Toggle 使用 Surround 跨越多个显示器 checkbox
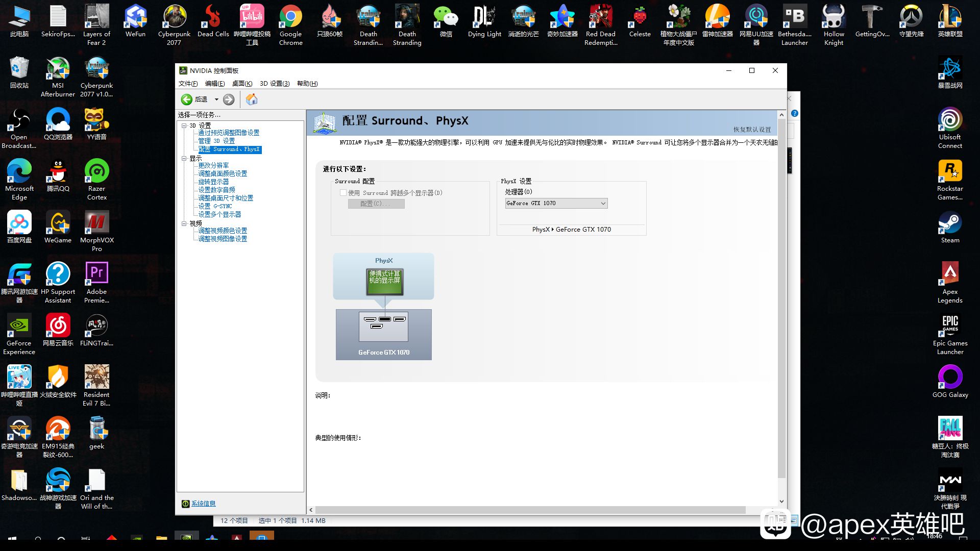This screenshot has width=980, height=551. (x=343, y=193)
